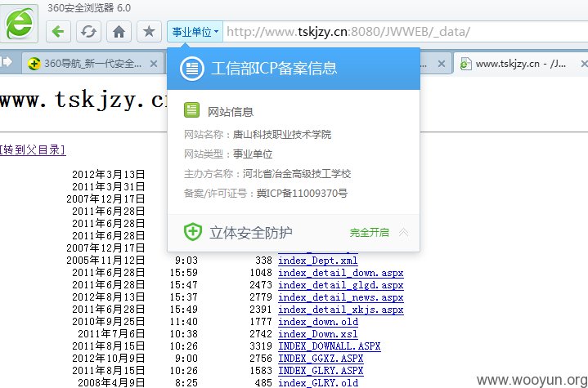The width and height of the screenshot is (588, 388).
Task: Click the www.tskjzy.cn tab page icon
Action: click(465, 64)
